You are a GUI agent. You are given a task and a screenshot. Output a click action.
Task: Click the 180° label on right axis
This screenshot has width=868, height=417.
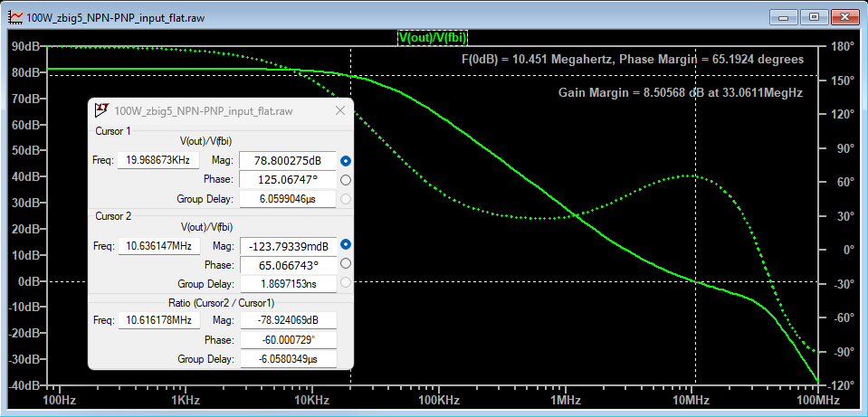click(x=841, y=46)
